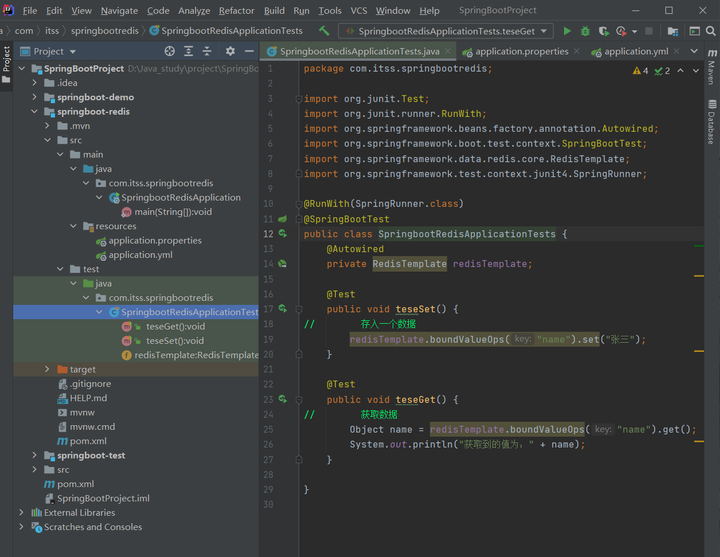Collapse all in Project tree
This screenshot has width=720, height=557.
click(208, 51)
